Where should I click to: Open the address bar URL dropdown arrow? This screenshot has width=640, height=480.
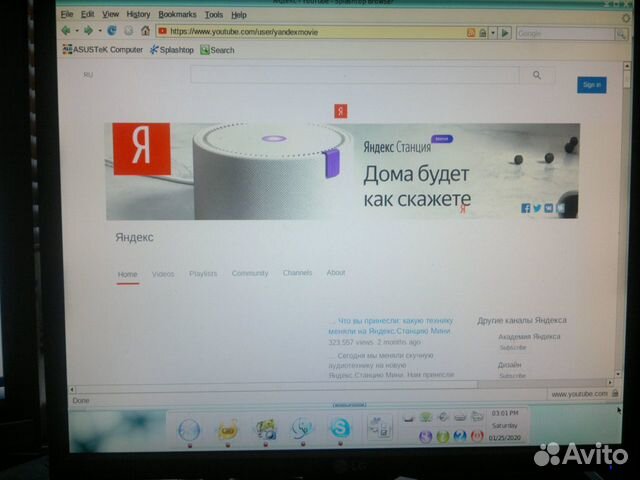pyautogui.click(x=493, y=33)
